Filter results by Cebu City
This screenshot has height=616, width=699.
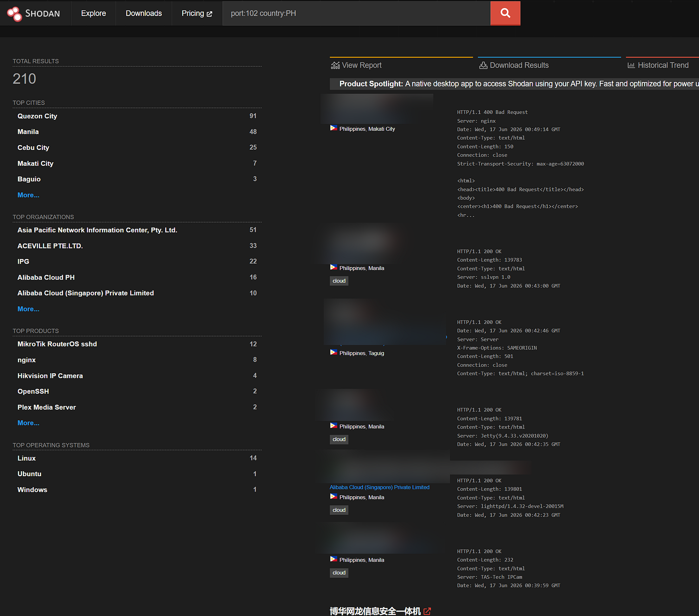(33, 148)
